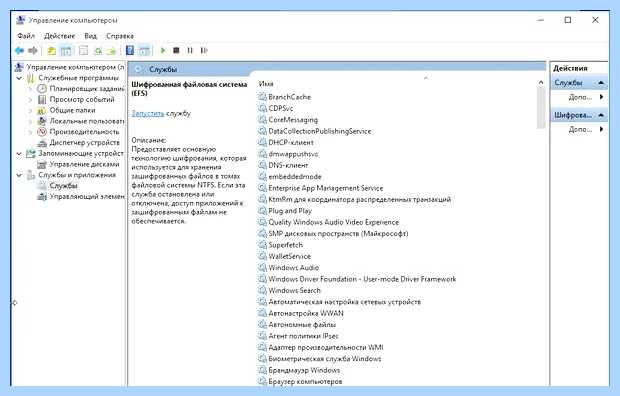Collapse the Запоминающие устройства tree node
Screen dimensions: 620x396
tap(19, 153)
